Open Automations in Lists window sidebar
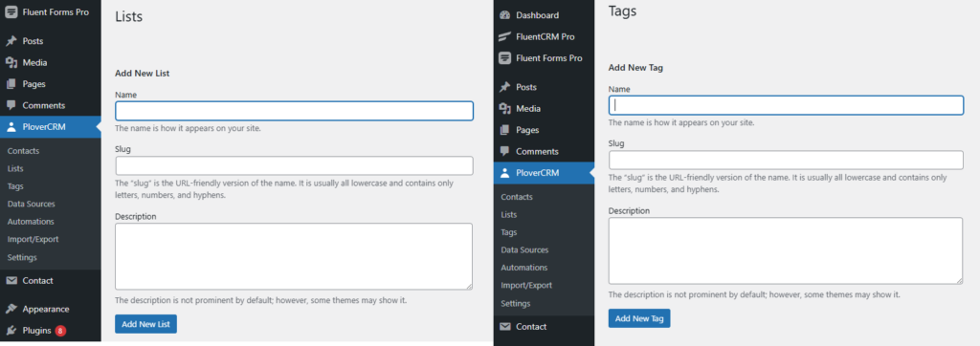This screenshot has width=980, height=346. [31, 222]
